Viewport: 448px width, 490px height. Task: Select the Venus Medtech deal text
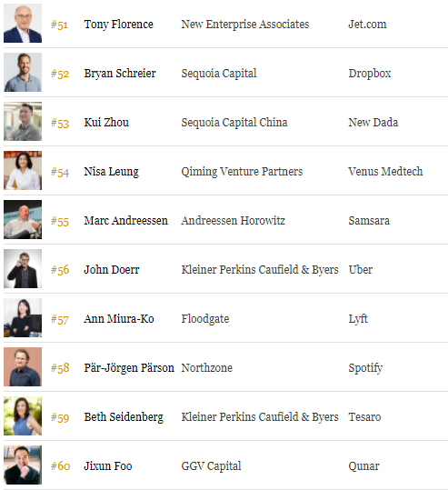point(385,172)
